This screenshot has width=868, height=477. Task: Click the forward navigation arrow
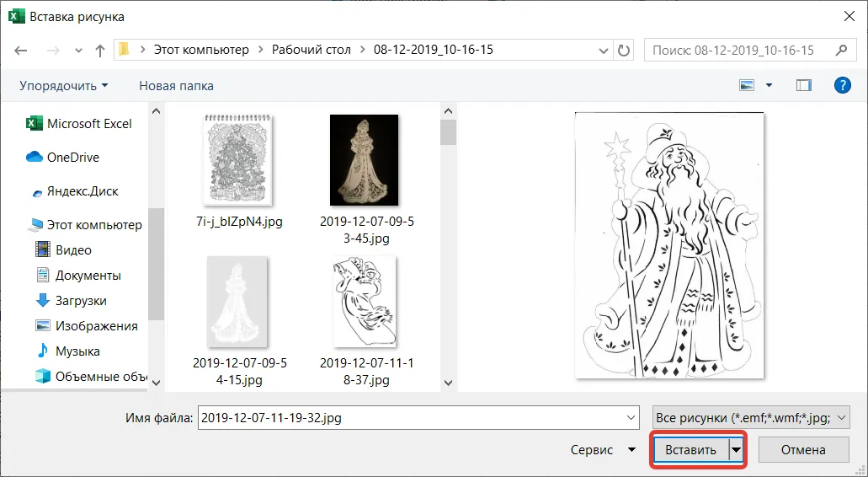pyautogui.click(x=53, y=51)
